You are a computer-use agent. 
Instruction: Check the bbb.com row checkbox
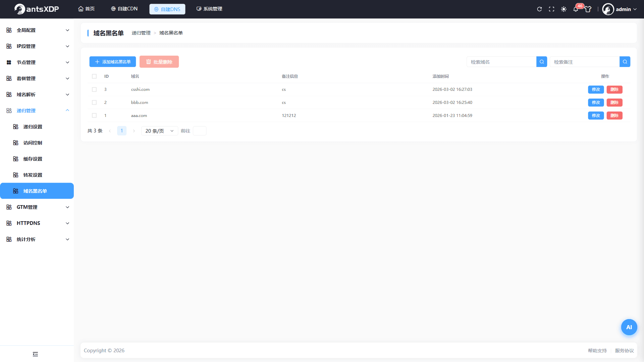tap(94, 103)
